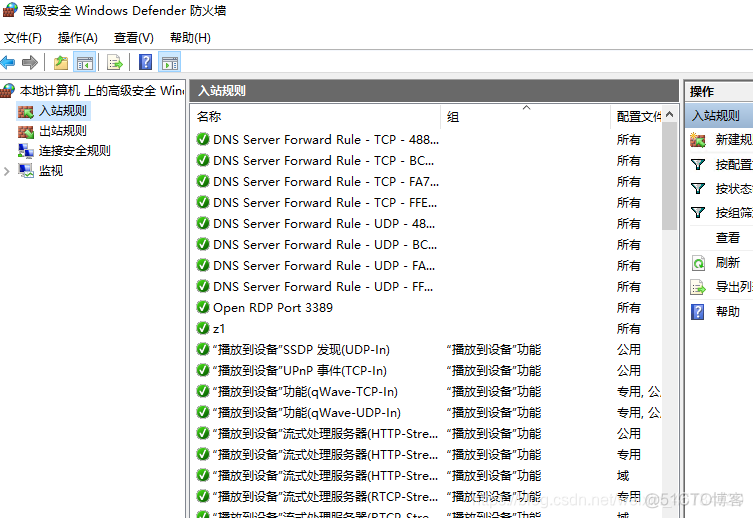
Task: Click the export icon beside 导出列表
Action: [698, 287]
